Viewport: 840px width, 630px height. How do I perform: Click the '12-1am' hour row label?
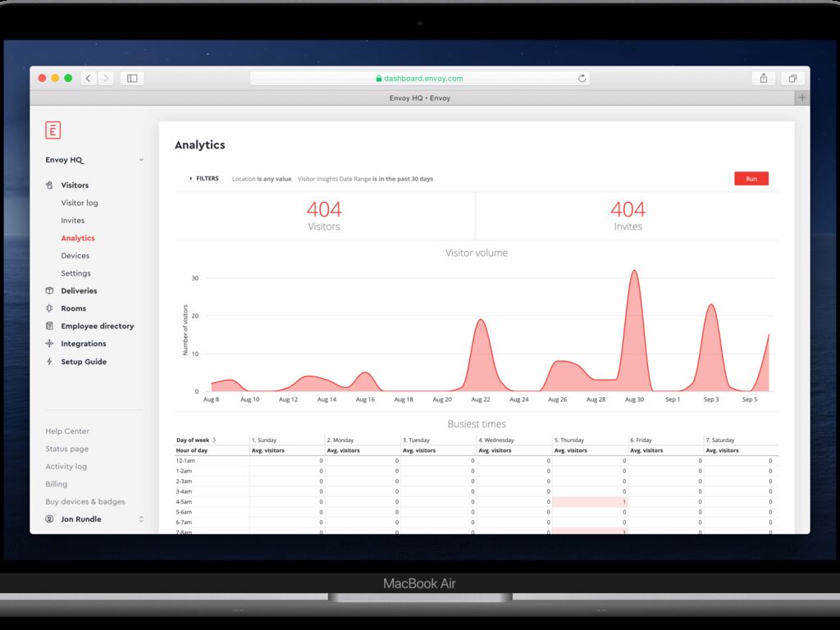tap(185, 461)
